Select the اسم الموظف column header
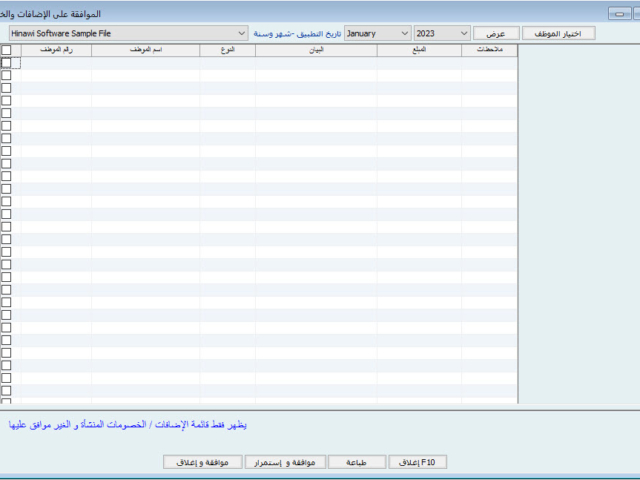The height and width of the screenshot is (480, 640). tap(145, 49)
